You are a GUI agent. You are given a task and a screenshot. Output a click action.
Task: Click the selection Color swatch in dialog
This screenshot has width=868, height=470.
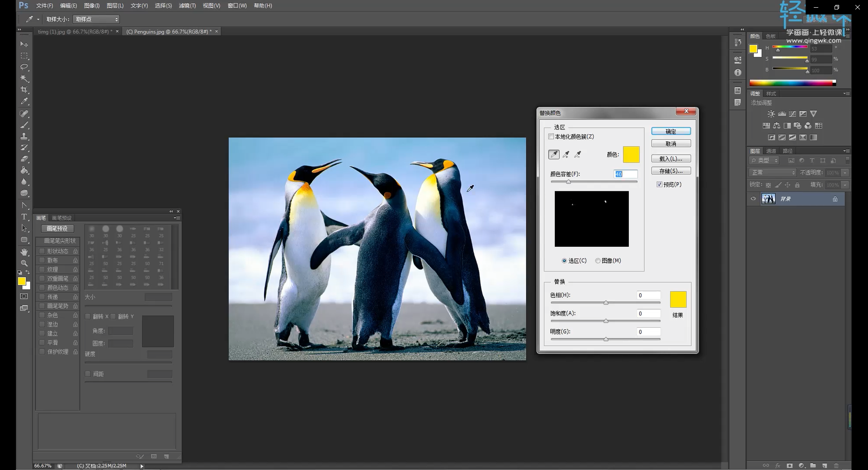point(631,155)
